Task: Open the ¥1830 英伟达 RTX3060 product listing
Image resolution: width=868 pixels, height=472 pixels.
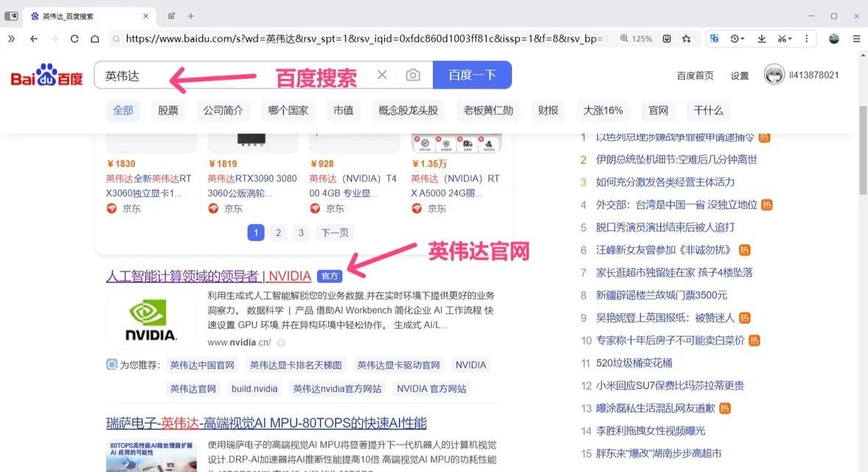Action: point(149,186)
